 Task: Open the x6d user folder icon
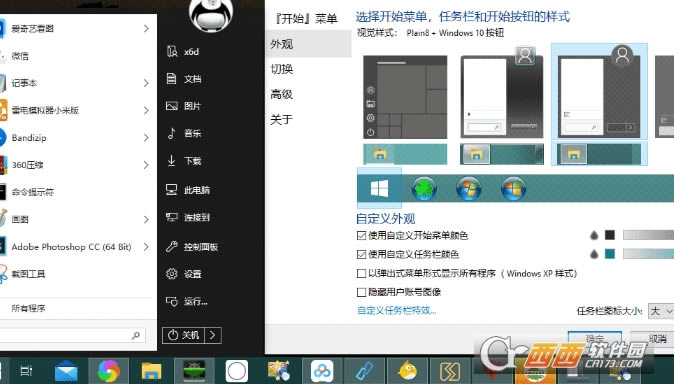172,52
